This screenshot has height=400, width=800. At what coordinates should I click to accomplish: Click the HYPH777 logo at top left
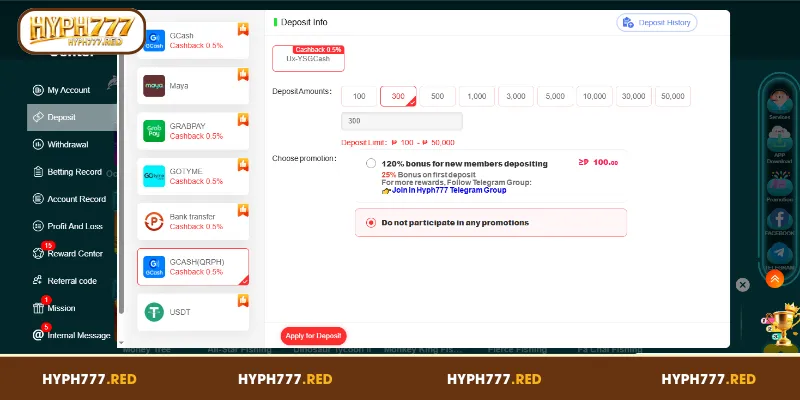pos(82,31)
